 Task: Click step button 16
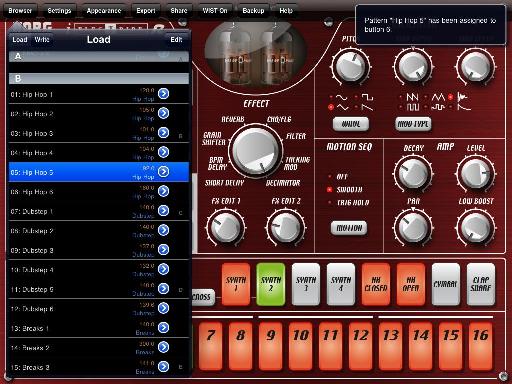click(x=480, y=346)
